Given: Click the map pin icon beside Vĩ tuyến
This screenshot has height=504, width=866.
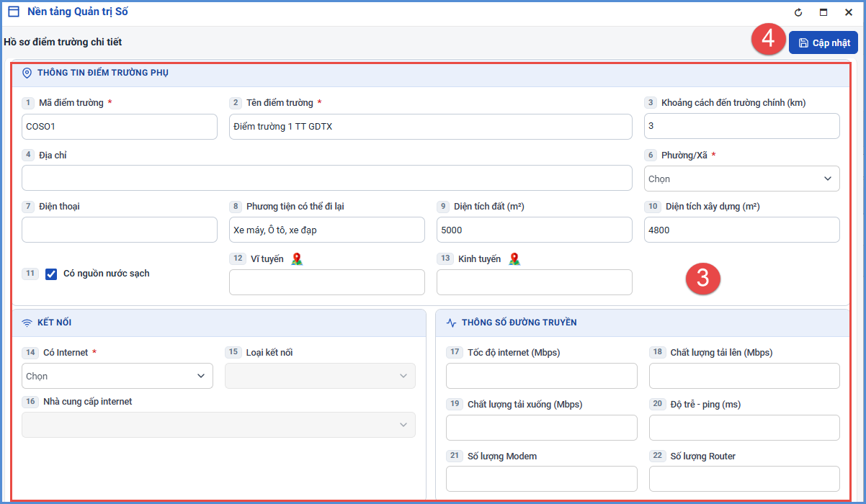Looking at the screenshot, I should coord(297,259).
